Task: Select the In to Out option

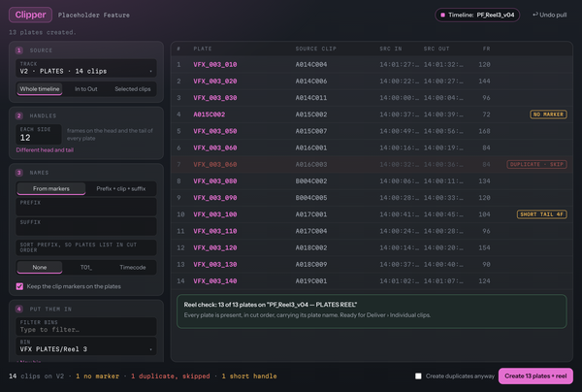Action: (x=85, y=89)
